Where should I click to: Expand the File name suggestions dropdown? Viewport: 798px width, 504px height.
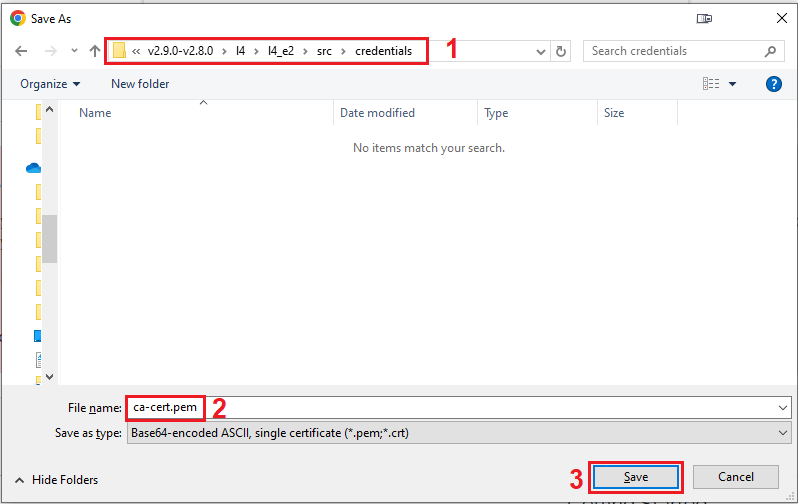coord(782,407)
